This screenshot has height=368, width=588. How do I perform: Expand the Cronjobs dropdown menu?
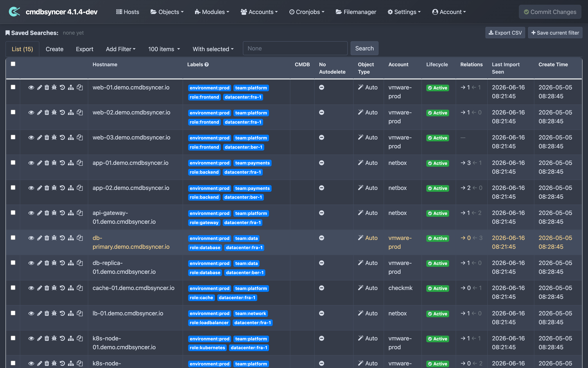pos(307,12)
